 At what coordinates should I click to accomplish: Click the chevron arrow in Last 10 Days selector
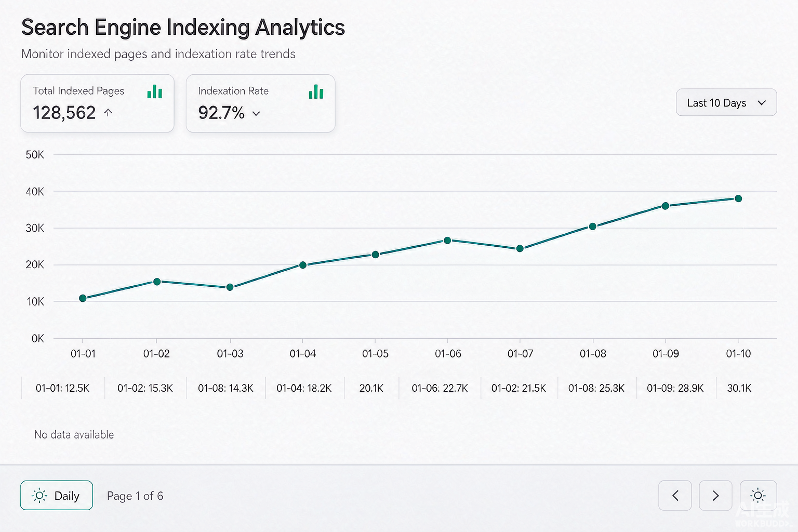762,103
